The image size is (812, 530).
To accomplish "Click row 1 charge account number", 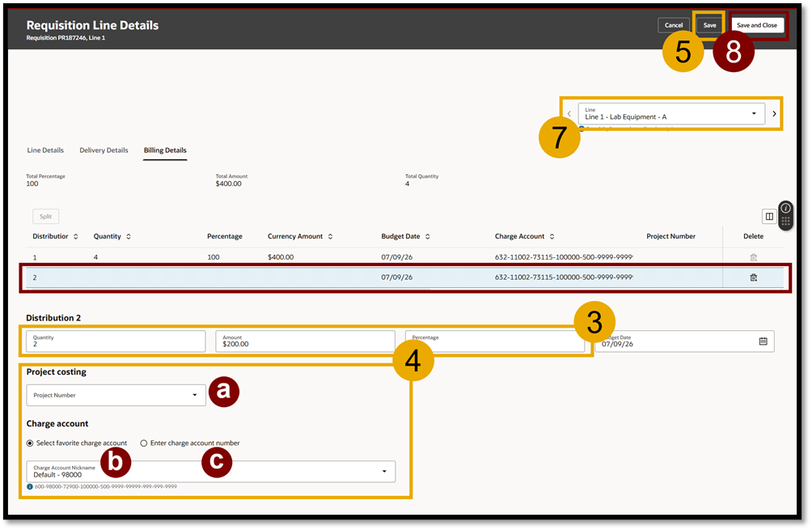I will [564, 257].
